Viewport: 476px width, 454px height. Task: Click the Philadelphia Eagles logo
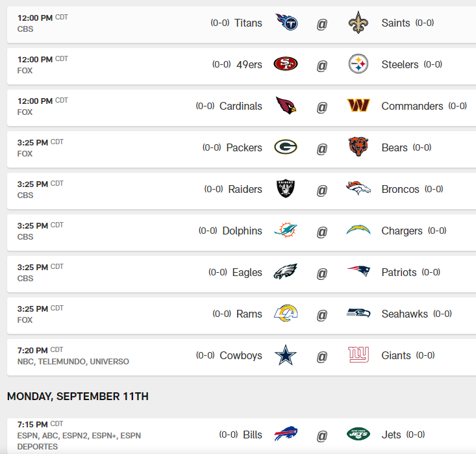(x=286, y=272)
